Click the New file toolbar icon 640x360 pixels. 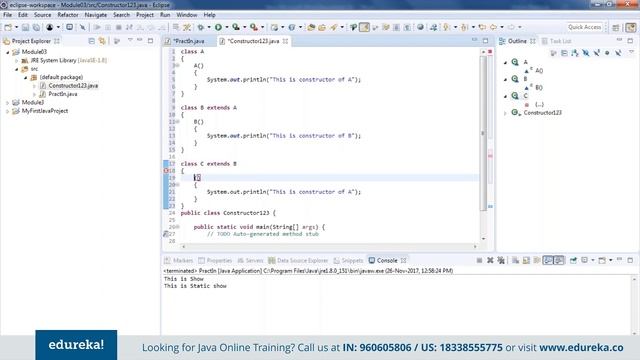[x=8, y=27]
